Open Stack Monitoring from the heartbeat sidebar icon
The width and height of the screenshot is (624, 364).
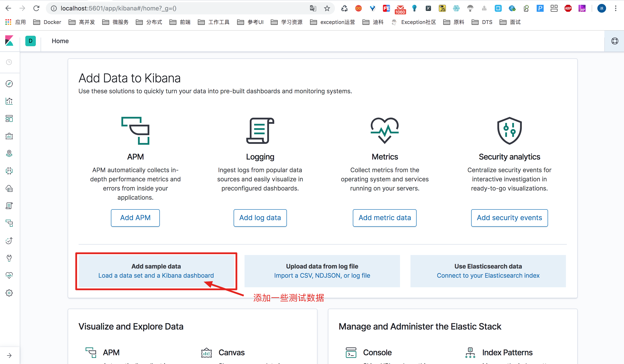pos(9,275)
